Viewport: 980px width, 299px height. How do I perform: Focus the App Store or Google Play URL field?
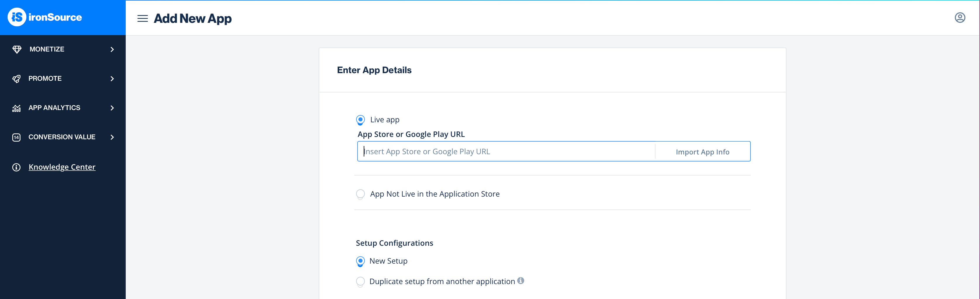pos(506,152)
